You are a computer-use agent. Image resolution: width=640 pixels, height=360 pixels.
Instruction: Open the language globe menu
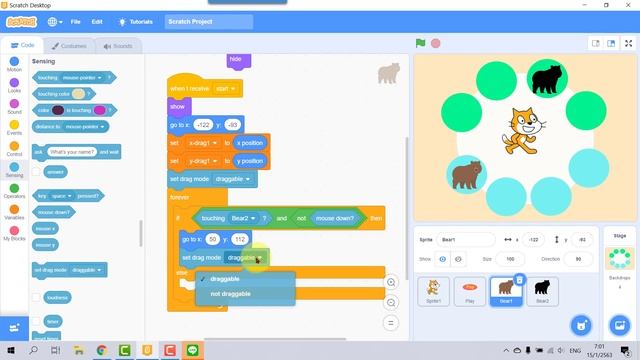55,22
